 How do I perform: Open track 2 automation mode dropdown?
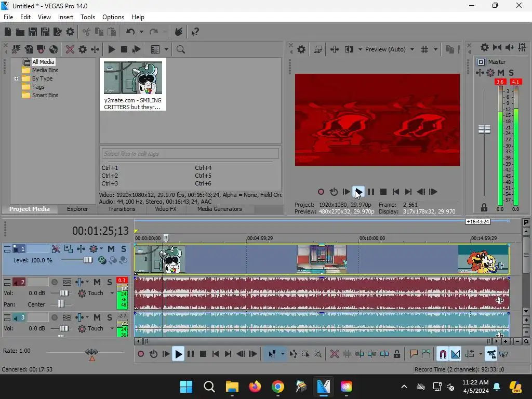tap(112, 293)
